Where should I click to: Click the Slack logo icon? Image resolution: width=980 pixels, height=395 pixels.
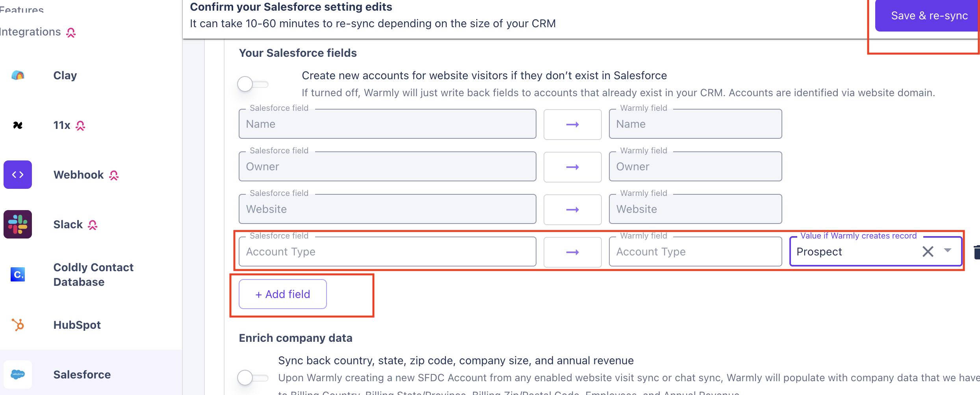[x=18, y=224]
